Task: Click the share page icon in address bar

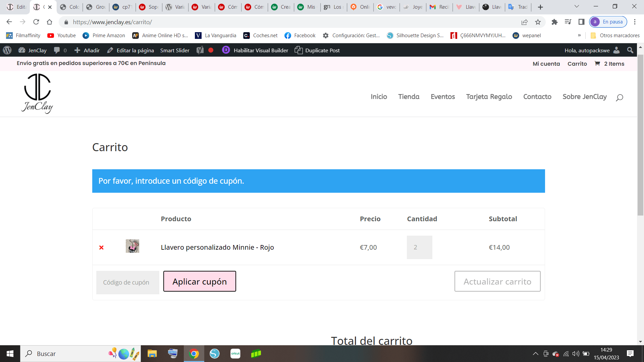Action: pyautogui.click(x=525, y=22)
